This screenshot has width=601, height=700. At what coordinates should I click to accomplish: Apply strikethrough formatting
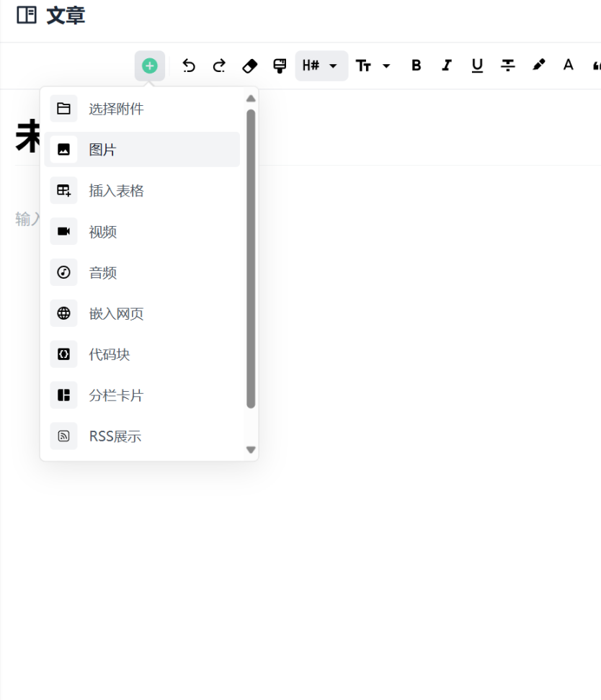pyautogui.click(x=508, y=66)
